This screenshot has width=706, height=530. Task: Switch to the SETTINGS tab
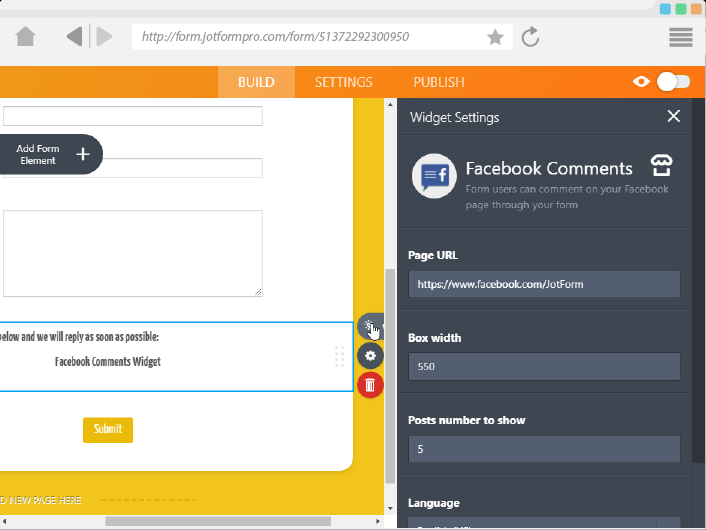pos(343,82)
